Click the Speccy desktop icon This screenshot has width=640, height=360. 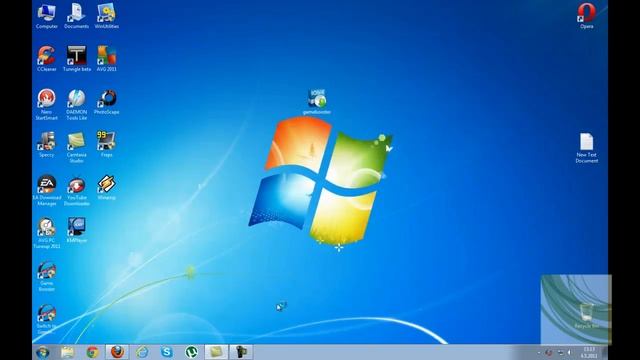47,144
